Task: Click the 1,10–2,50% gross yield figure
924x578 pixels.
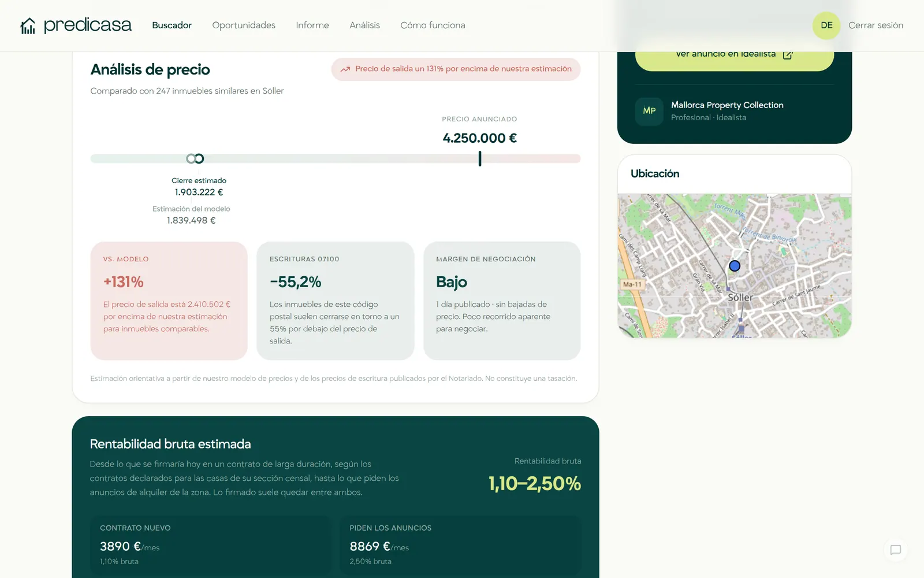Action: pos(535,484)
